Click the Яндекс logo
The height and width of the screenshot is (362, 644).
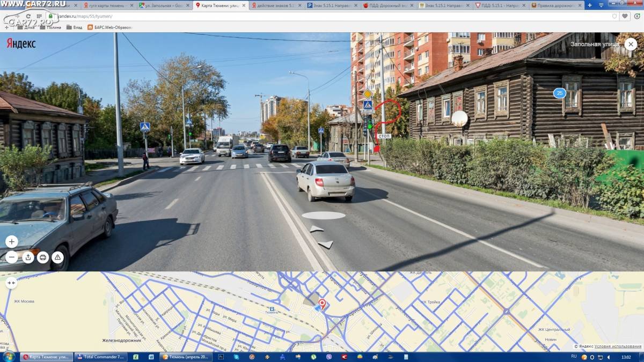pyautogui.click(x=21, y=43)
